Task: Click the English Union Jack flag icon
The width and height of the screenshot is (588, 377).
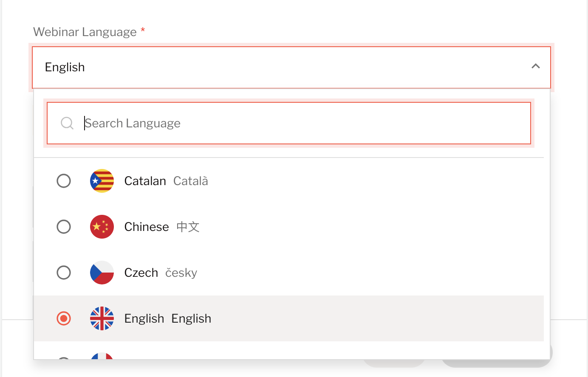Action: tap(102, 318)
